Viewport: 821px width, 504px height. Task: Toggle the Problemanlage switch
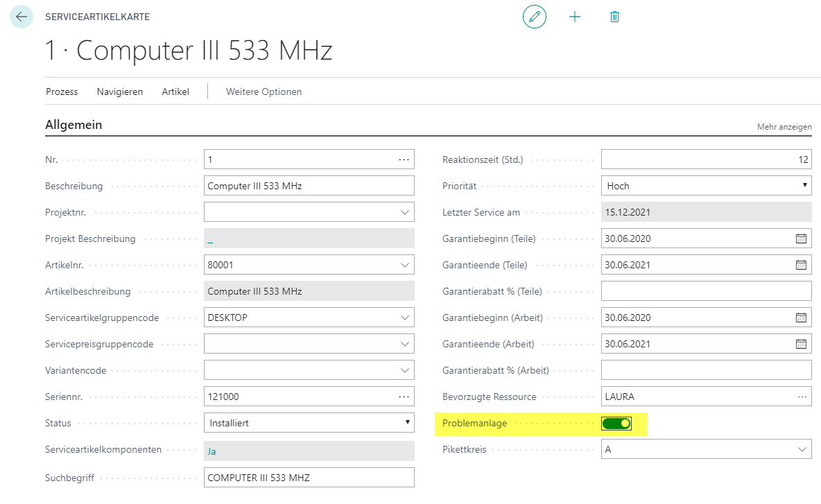tap(616, 424)
